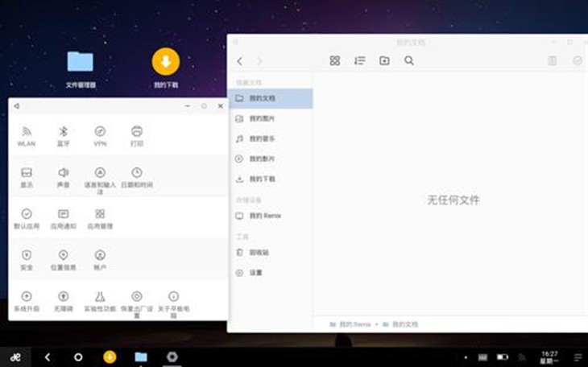
Task: Open sort options in file manager
Action: pyautogui.click(x=359, y=60)
